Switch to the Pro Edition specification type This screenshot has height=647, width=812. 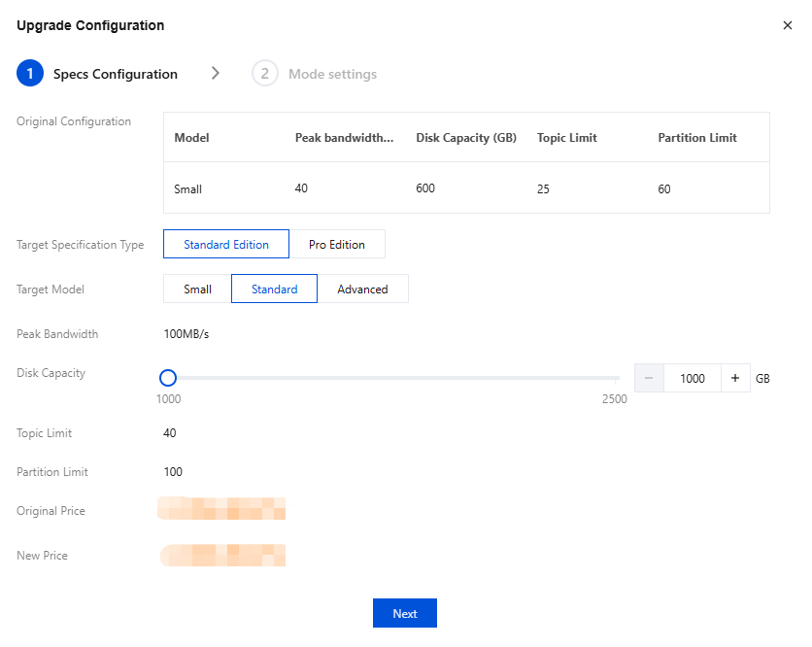[338, 243]
